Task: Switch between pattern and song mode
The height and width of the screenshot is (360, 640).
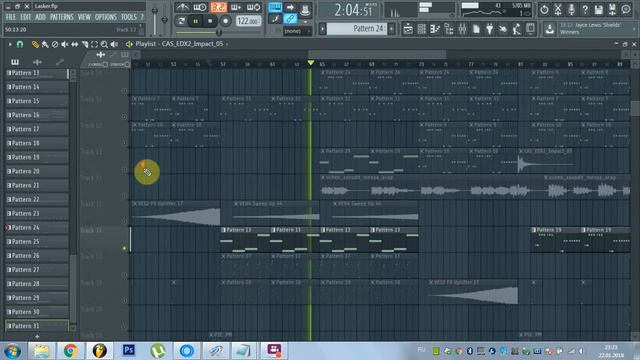Action: (181, 21)
